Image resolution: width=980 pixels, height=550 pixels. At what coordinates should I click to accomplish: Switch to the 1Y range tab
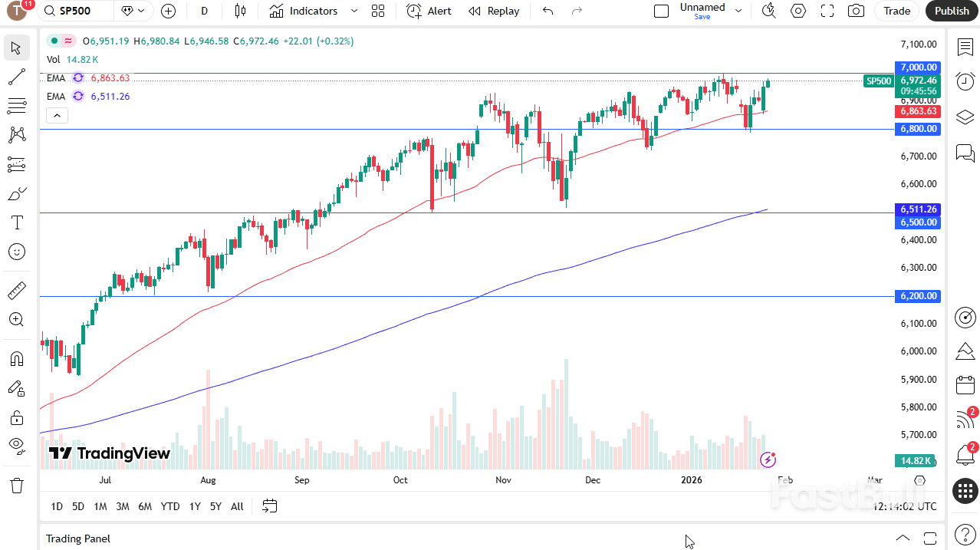194,506
